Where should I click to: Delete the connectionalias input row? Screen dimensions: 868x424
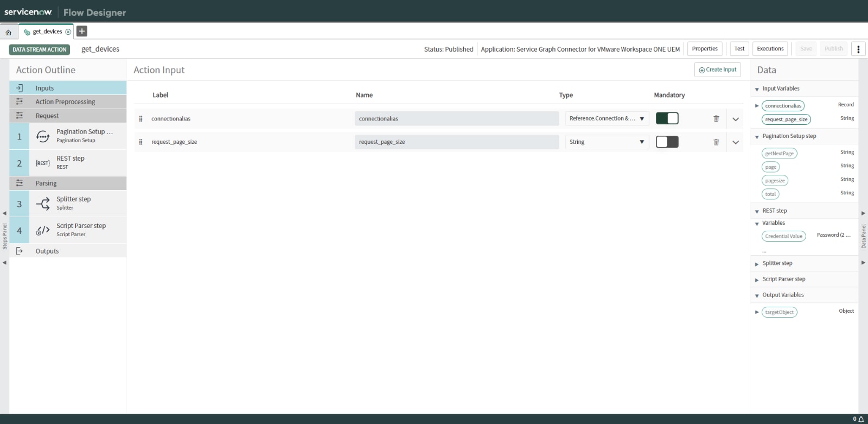716,118
